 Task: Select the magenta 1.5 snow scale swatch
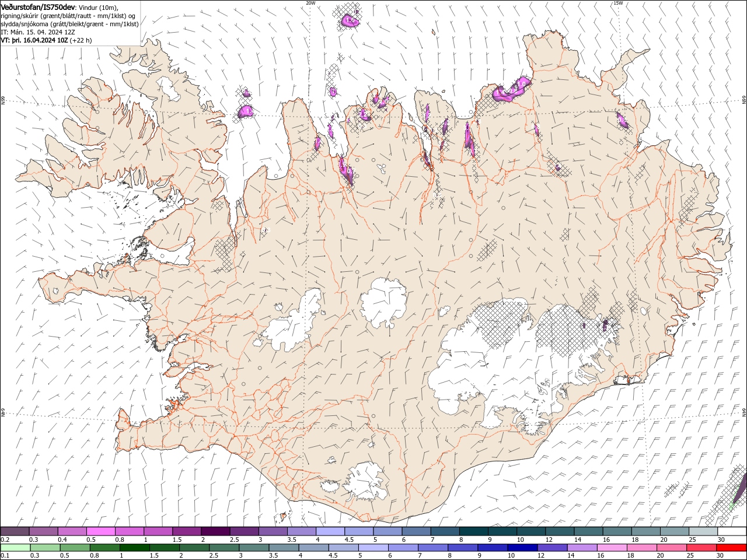click(187, 531)
